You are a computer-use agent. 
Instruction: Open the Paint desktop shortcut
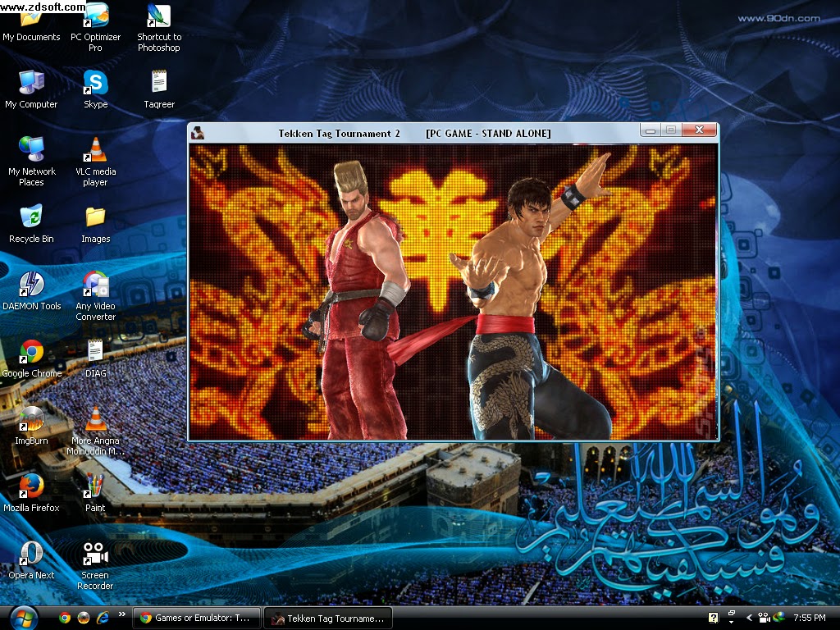point(95,492)
